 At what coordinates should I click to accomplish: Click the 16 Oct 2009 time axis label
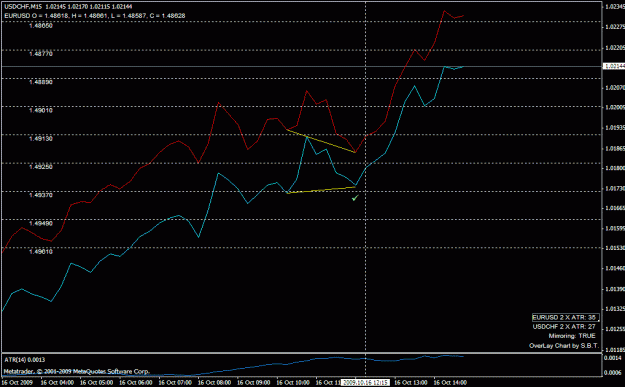point(17,383)
